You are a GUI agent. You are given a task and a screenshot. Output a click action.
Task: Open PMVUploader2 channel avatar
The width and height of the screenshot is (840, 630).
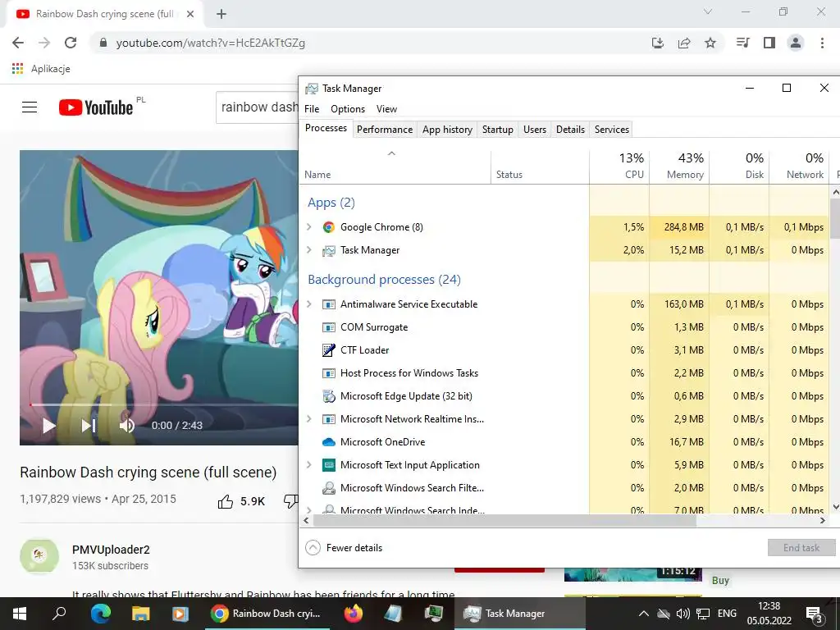tap(39, 555)
